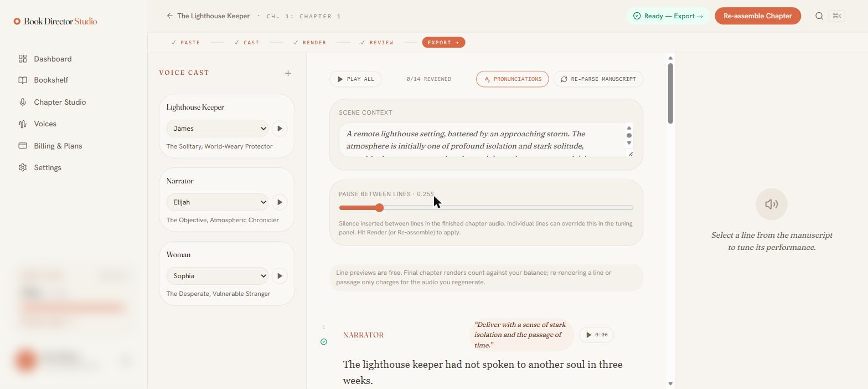
Task: Open search with the magnifier icon
Action: pos(819,16)
